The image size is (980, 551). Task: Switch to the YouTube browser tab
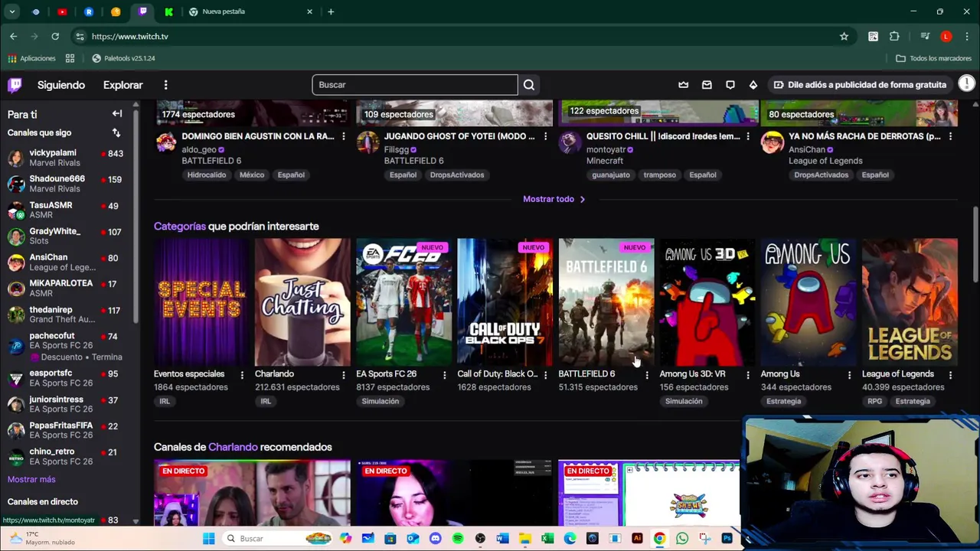[x=62, y=11]
